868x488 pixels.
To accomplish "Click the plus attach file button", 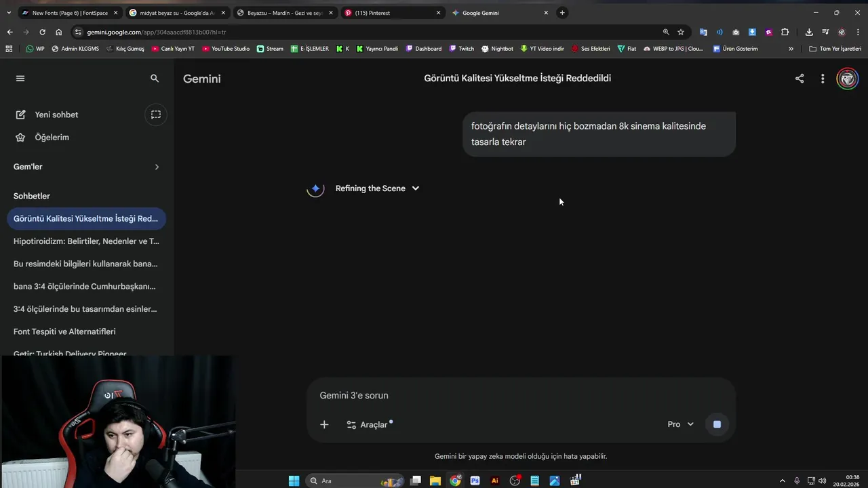I will [324, 424].
